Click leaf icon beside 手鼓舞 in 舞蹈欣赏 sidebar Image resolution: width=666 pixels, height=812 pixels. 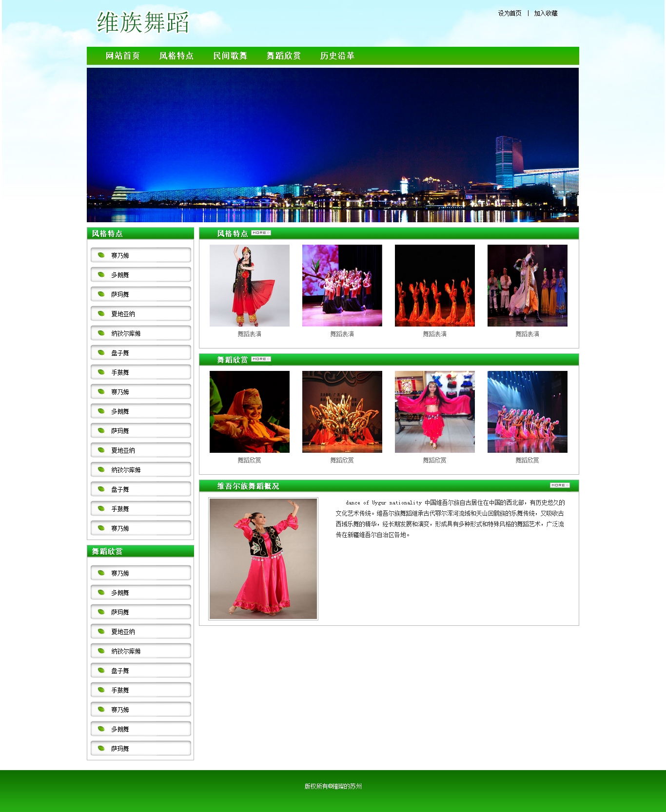click(101, 690)
